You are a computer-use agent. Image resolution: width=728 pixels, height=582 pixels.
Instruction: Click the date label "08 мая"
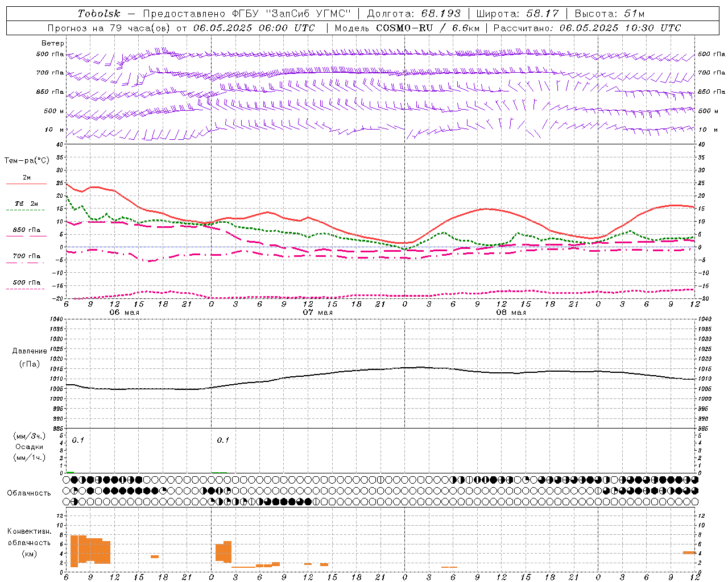(511, 313)
